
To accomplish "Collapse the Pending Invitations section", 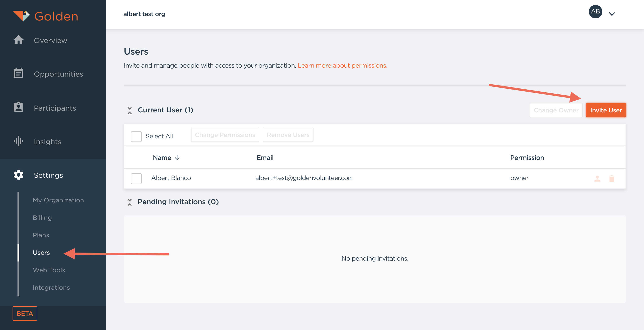I will (130, 202).
